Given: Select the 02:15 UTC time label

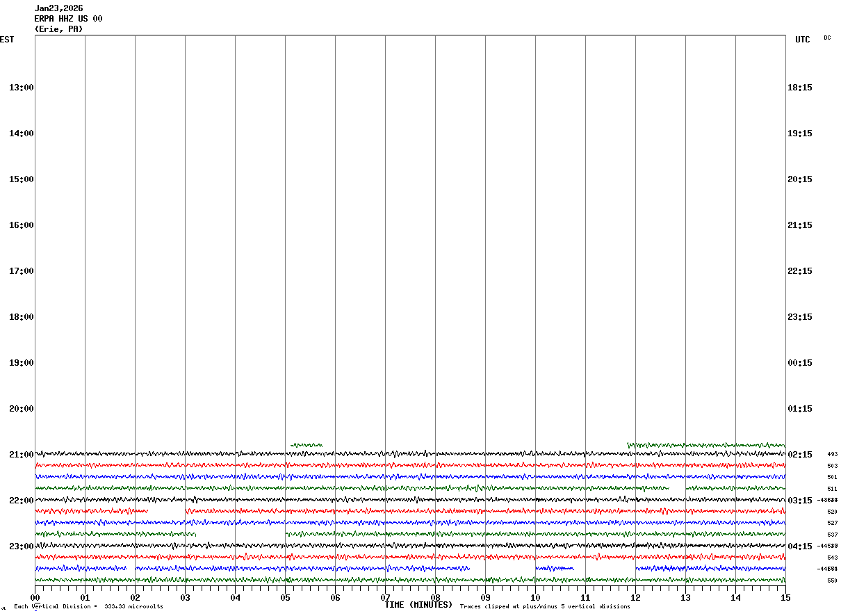Looking at the screenshot, I should [799, 455].
